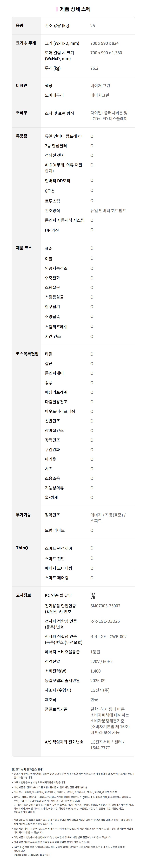Click the O mark for 시간 건조
The width and height of the screenshot is (147, 868).
[x=92, y=337]
